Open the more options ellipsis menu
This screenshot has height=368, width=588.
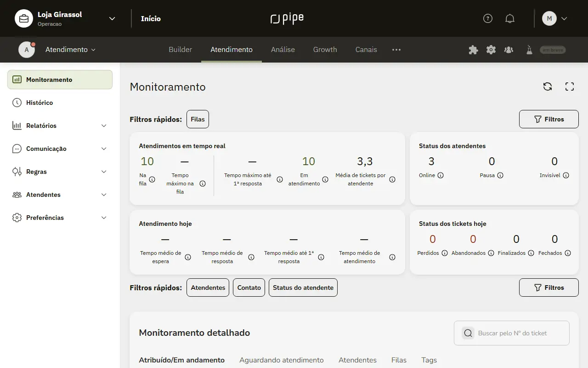(x=396, y=50)
